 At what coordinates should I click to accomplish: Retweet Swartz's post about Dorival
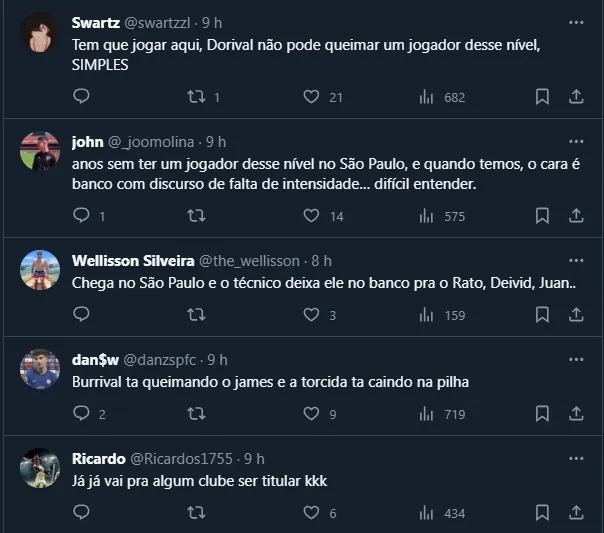click(x=197, y=97)
